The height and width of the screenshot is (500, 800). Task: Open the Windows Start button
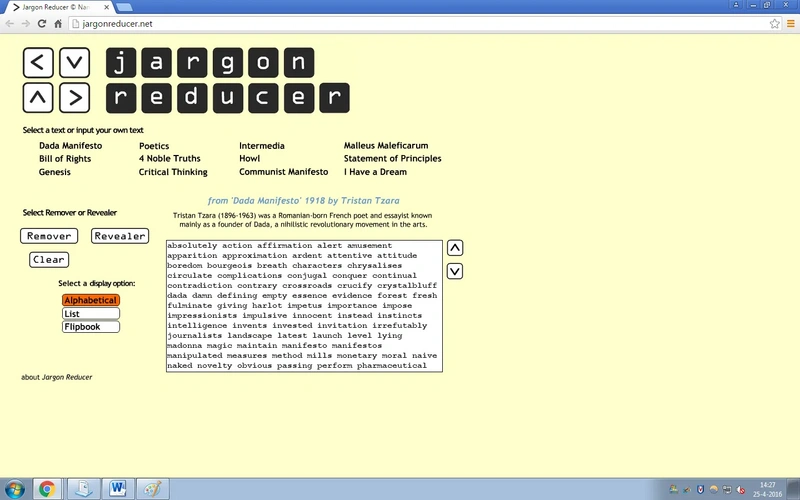pyautogui.click(x=14, y=489)
